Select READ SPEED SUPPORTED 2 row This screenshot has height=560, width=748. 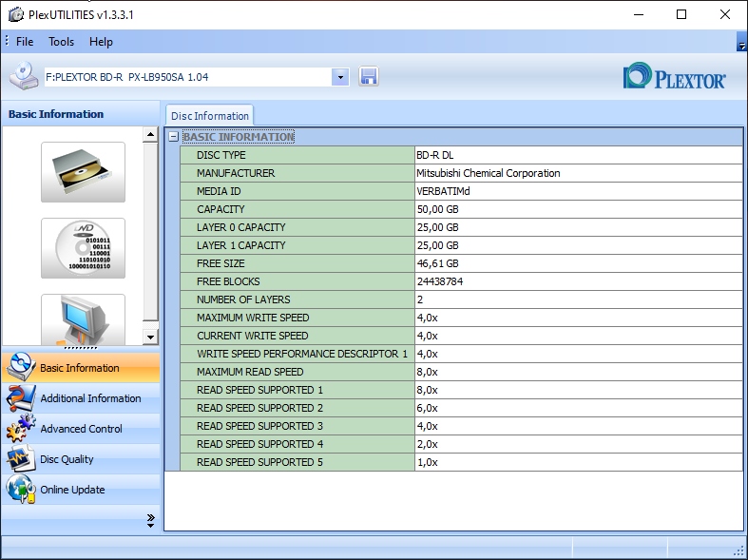(461, 408)
